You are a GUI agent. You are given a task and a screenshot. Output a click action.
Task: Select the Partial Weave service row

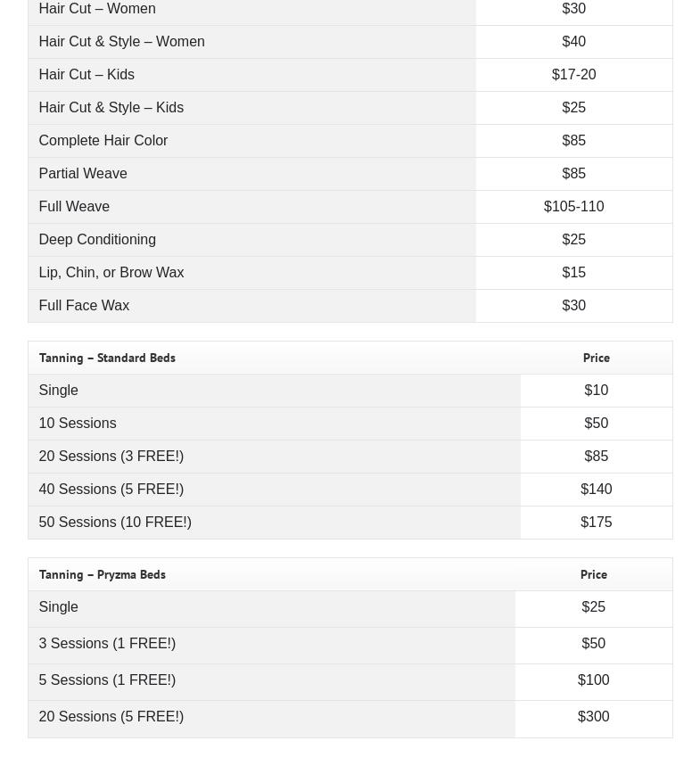tap(83, 174)
